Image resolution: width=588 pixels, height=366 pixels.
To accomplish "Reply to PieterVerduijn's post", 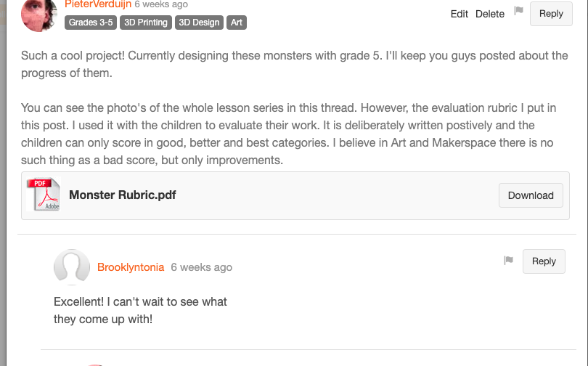I will 551,14.
